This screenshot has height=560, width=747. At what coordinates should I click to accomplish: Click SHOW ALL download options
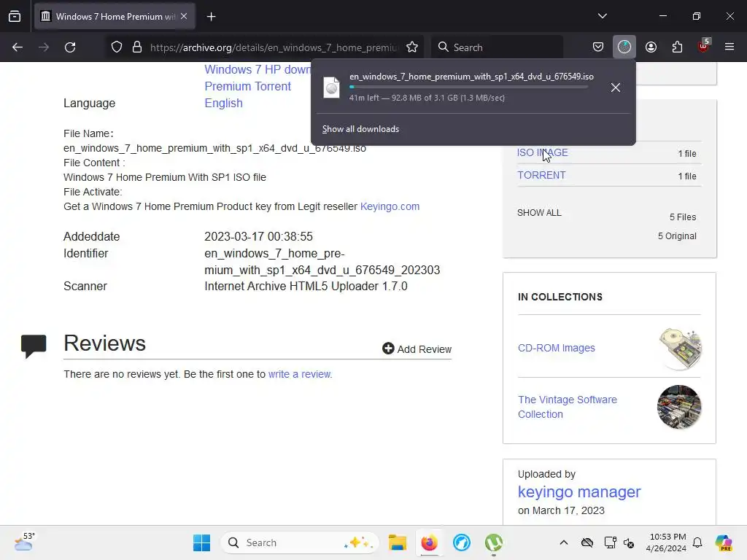tap(539, 213)
